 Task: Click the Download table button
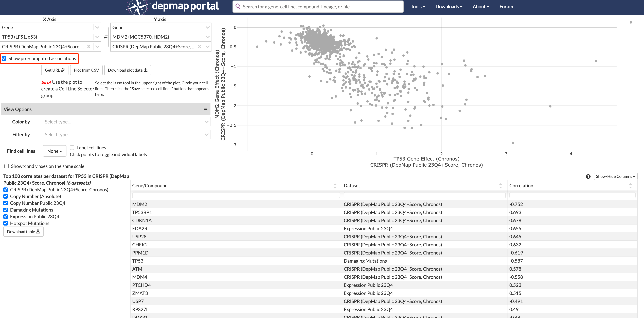tap(24, 232)
